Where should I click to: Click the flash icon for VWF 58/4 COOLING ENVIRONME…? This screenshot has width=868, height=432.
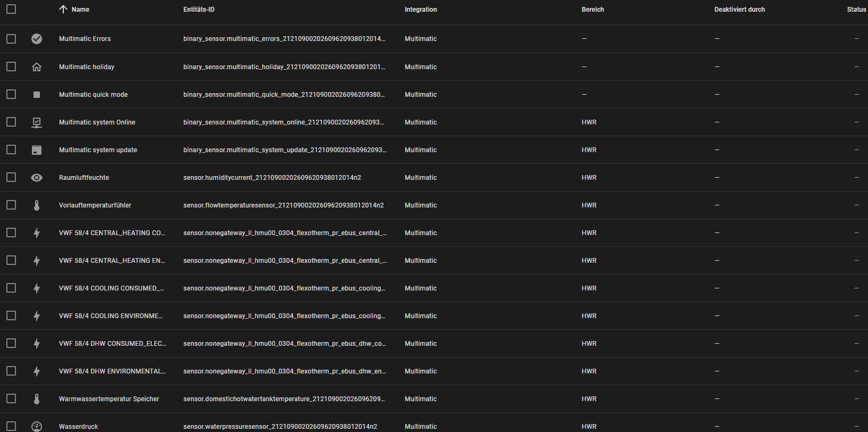click(x=37, y=316)
